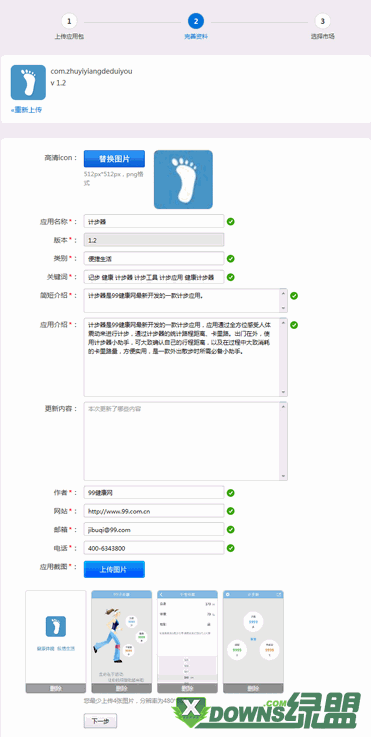The width and height of the screenshot is (371, 737).
Task: Click scroll-up arrow of 简短介绍 textarea
Action: pos(283,293)
